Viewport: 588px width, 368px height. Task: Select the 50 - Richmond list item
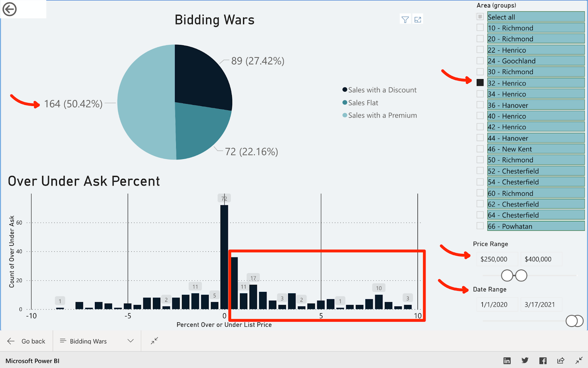pos(536,160)
